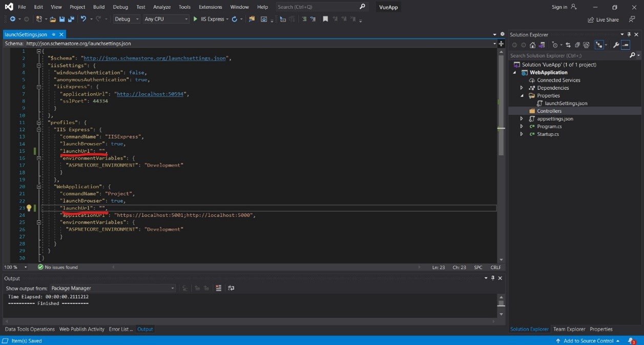
Task: Open the Build menu
Action: click(99, 7)
